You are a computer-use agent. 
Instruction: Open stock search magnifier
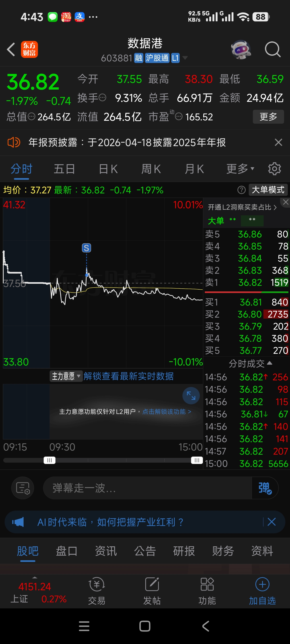[272, 50]
